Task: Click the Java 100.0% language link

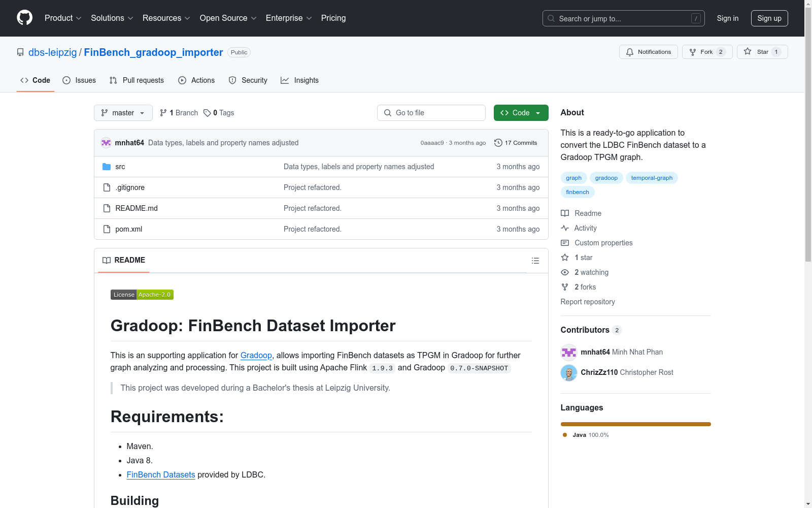Action: tap(586, 435)
